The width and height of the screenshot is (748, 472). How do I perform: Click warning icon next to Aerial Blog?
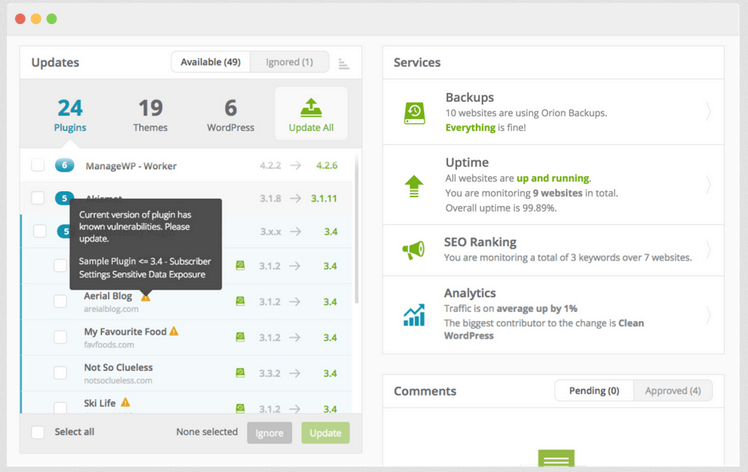click(x=146, y=297)
